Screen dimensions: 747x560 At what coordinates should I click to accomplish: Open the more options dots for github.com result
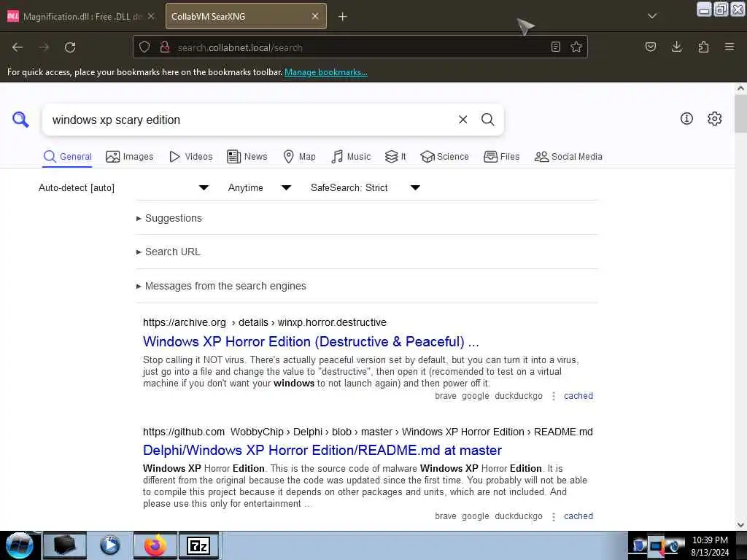pyautogui.click(x=553, y=517)
